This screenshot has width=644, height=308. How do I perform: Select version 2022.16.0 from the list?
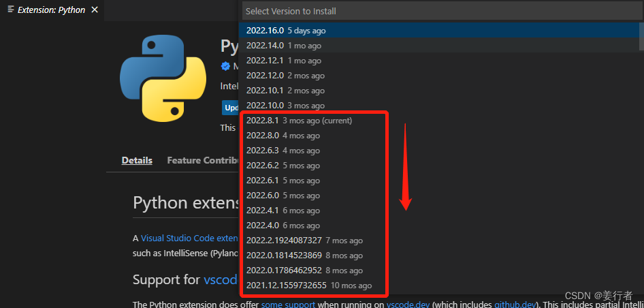[438, 31]
